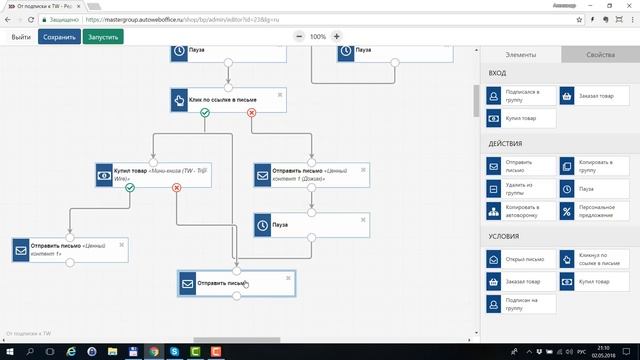Remove the left Ценный контент 1 letter node
Viewport: 640px width, 360px height.
tap(121, 245)
